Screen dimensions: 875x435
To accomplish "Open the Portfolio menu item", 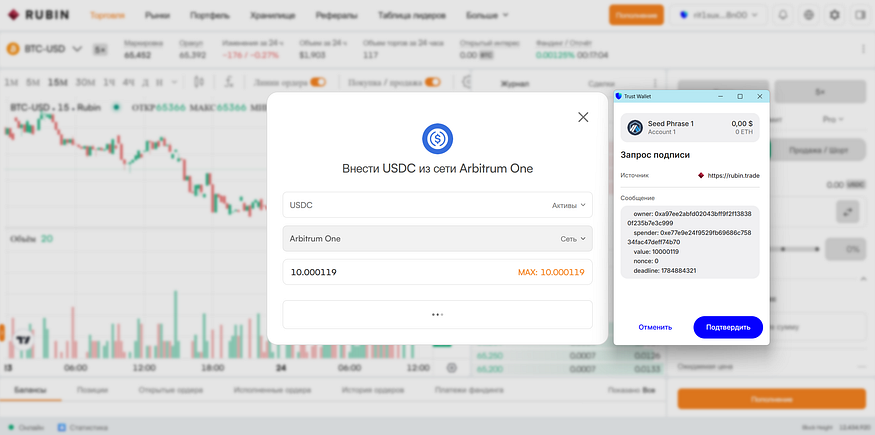I will coord(210,16).
